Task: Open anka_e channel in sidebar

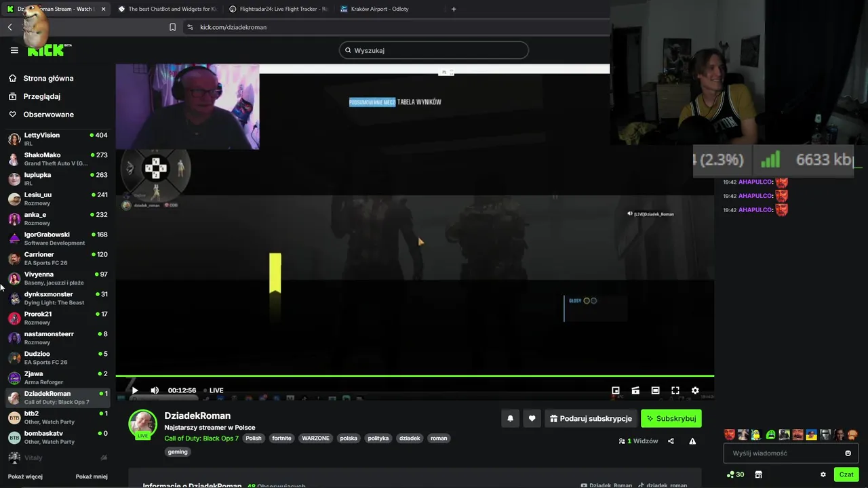Action: click(x=58, y=218)
